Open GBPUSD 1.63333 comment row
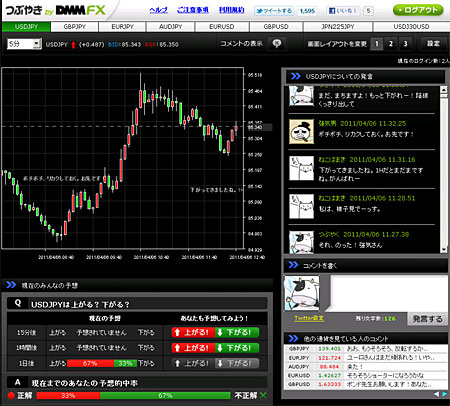 (x=365, y=384)
